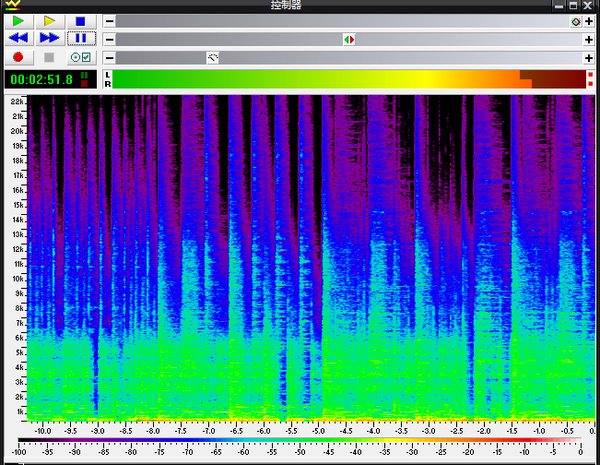The width and height of the screenshot is (600, 465).
Task: Click minus on the third slider row
Action: click(109, 58)
